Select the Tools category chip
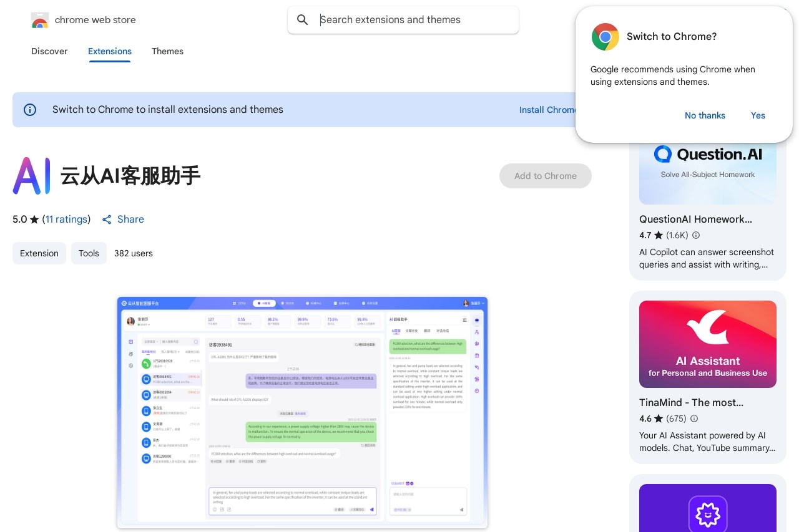The image size is (799, 532). (89, 253)
